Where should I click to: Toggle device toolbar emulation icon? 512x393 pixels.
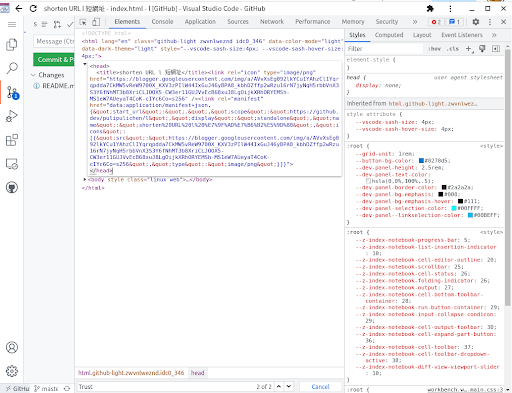(96, 22)
